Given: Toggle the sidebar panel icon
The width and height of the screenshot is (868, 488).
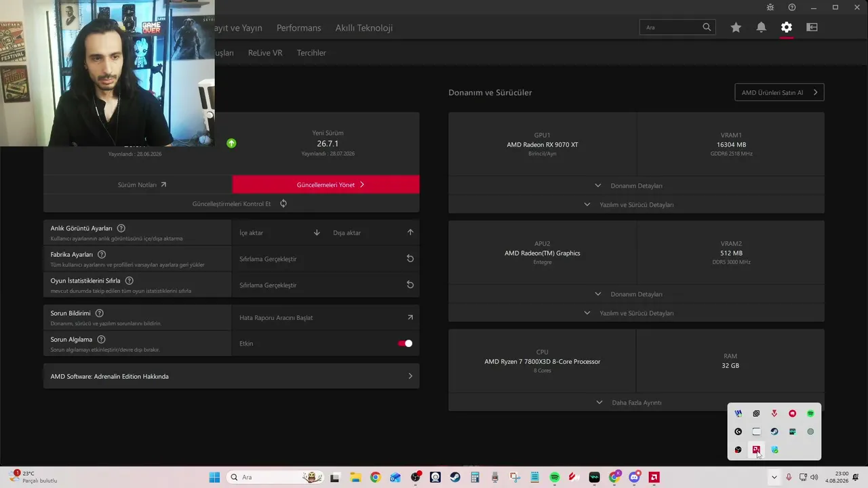Looking at the screenshot, I should tap(812, 27).
